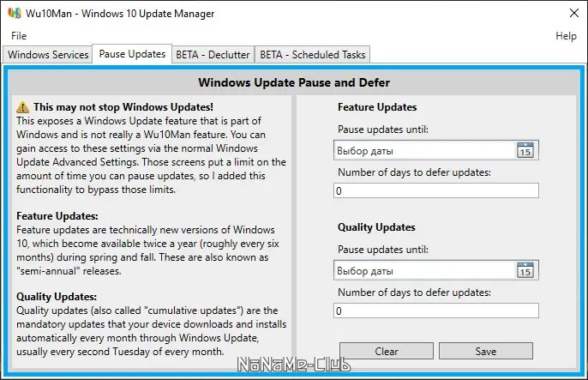The width and height of the screenshot is (588, 380).
Task: Click the Wu10Man app icon in title bar
Action: 14,14
